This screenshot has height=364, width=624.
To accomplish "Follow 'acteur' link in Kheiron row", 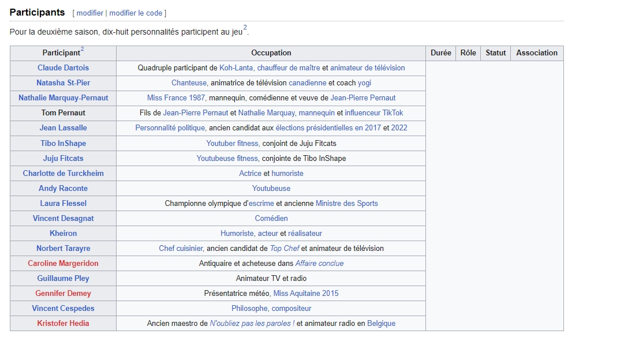I will [x=268, y=233].
